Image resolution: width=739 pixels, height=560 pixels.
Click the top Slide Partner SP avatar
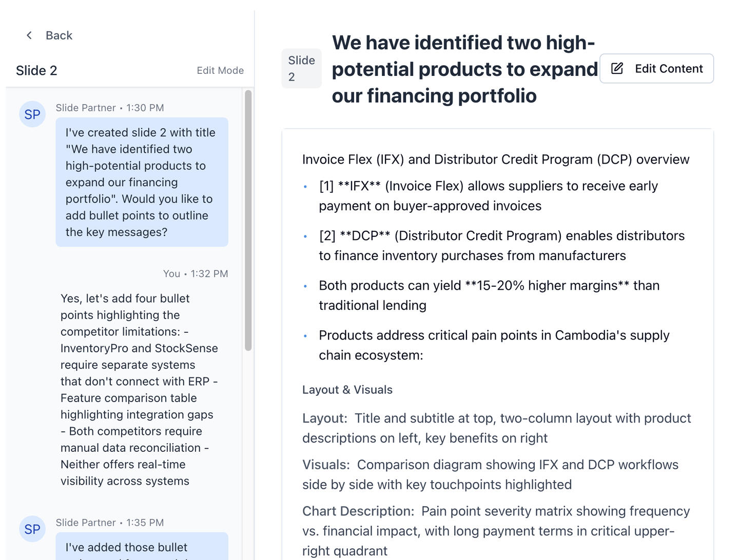pos(32,114)
